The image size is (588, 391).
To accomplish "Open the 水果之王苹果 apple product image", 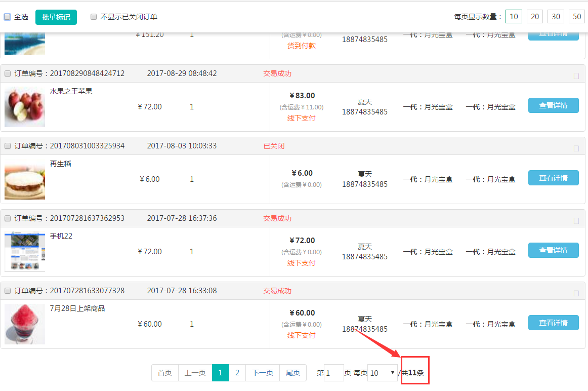I will (25, 107).
